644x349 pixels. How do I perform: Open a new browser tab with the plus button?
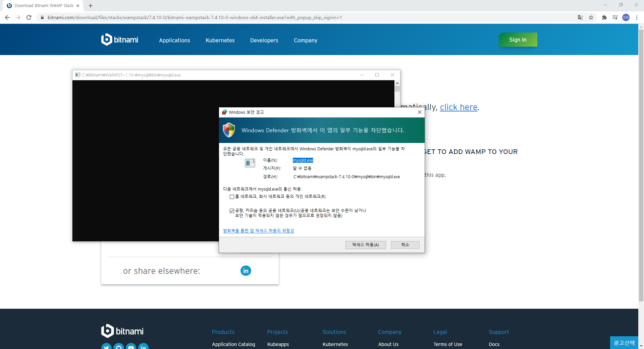[x=91, y=6]
